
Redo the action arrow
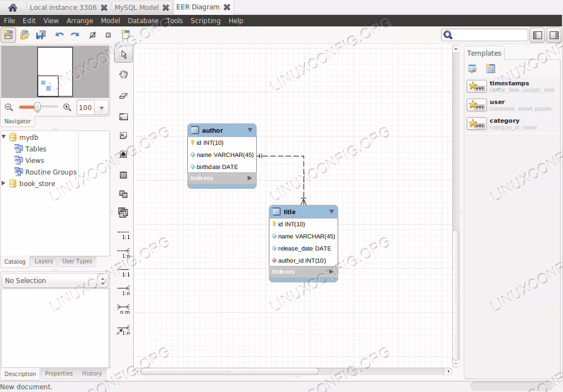click(x=75, y=35)
